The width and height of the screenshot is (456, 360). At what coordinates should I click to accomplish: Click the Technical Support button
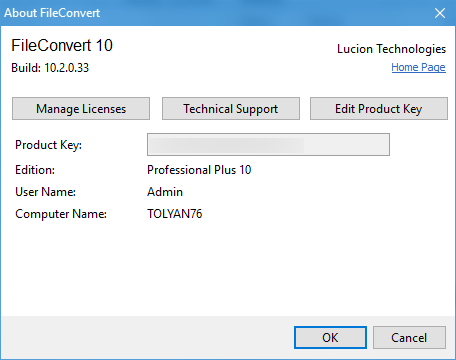(x=231, y=109)
